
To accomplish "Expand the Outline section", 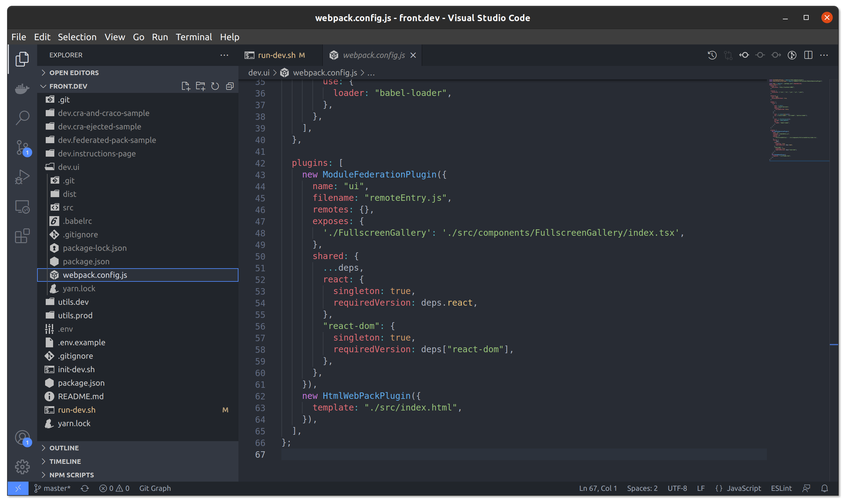I will pyautogui.click(x=64, y=448).
